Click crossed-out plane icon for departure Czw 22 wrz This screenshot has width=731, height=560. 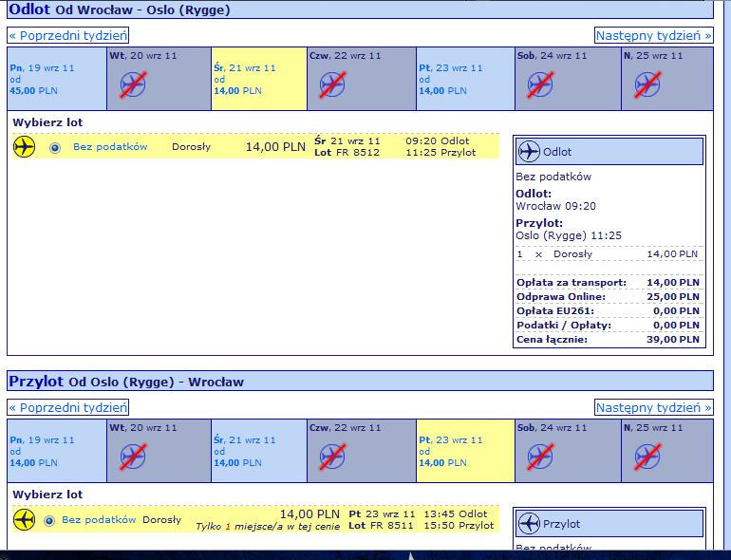pyautogui.click(x=332, y=84)
